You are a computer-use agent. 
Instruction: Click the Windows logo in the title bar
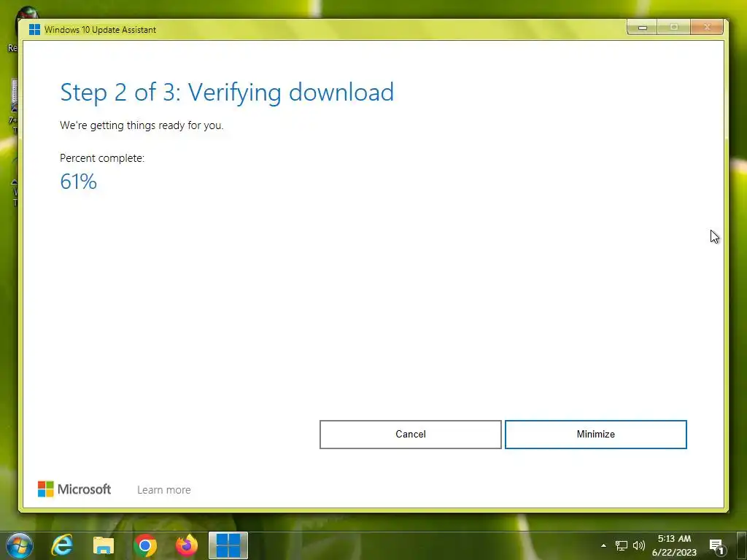pyautogui.click(x=34, y=29)
